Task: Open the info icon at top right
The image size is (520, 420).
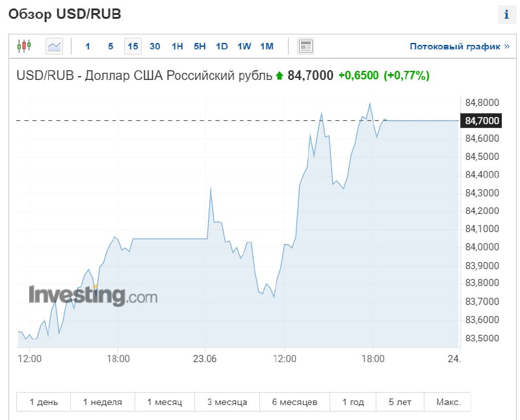Action: coord(506,14)
